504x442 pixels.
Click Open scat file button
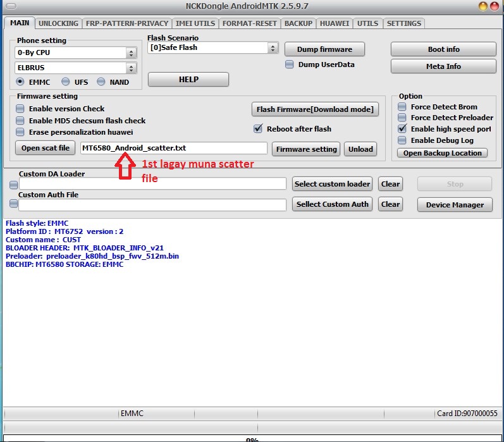click(46, 148)
